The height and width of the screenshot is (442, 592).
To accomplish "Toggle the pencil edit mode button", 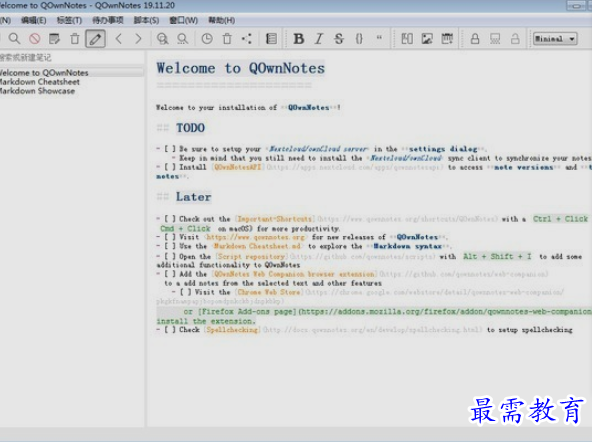I will (95, 39).
